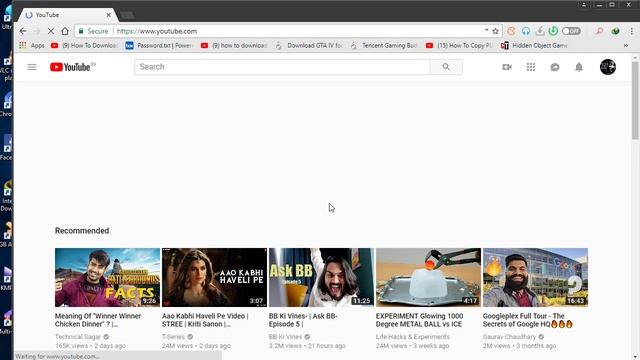Screen dimensions: 640x360
Task: Click the Chrome profile person icon
Action: pyautogui.click(x=584, y=5)
